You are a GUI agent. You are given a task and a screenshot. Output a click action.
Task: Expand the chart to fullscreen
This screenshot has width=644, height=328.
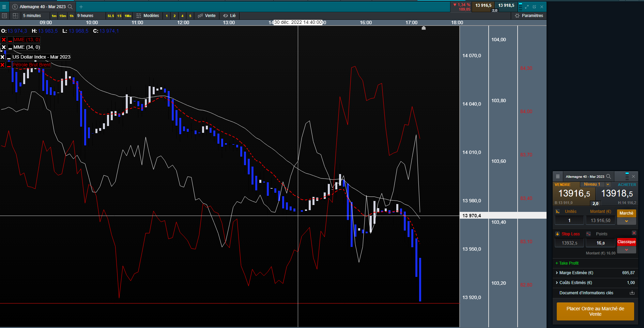tap(527, 7)
